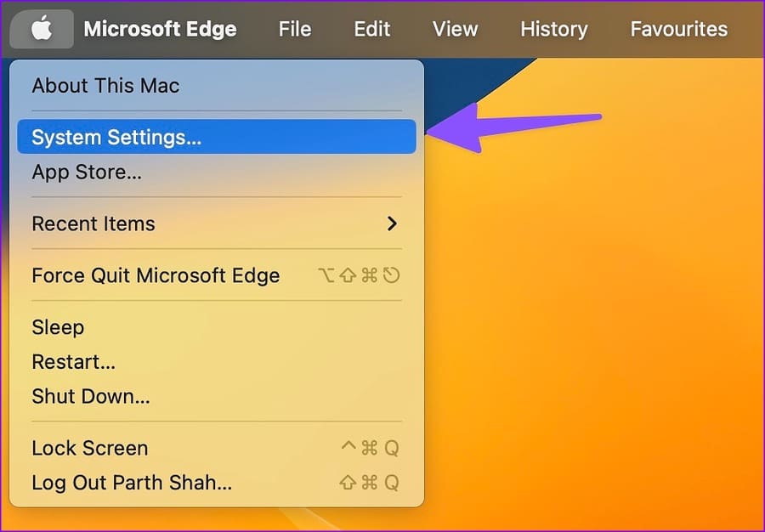This screenshot has height=532, width=765.
Task: Select Lock Screen
Action: [x=217, y=448]
